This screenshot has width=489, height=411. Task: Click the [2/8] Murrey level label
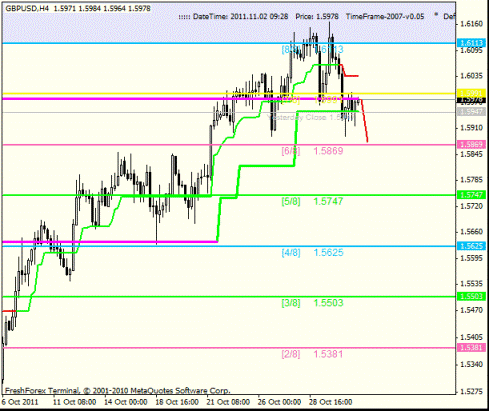pos(291,354)
